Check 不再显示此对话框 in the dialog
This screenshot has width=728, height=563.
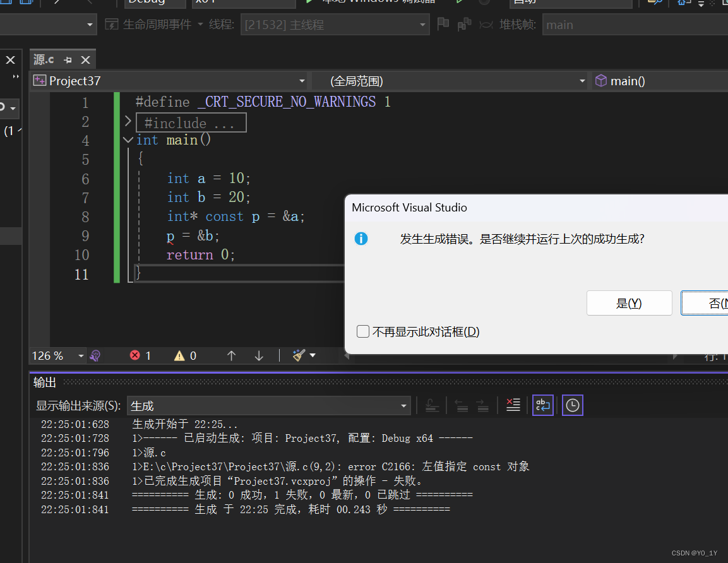coord(363,331)
